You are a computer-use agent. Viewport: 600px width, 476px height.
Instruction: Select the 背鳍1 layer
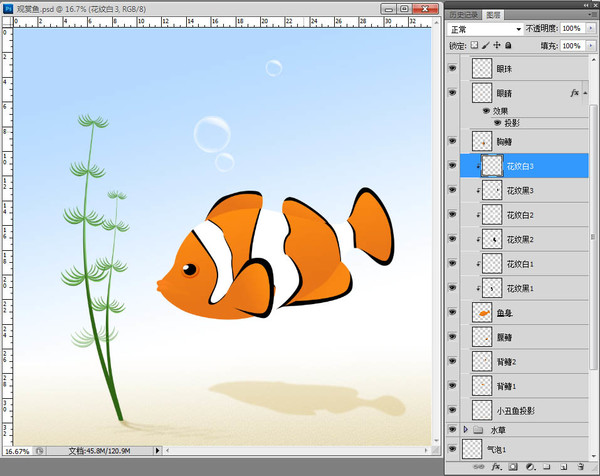point(524,386)
